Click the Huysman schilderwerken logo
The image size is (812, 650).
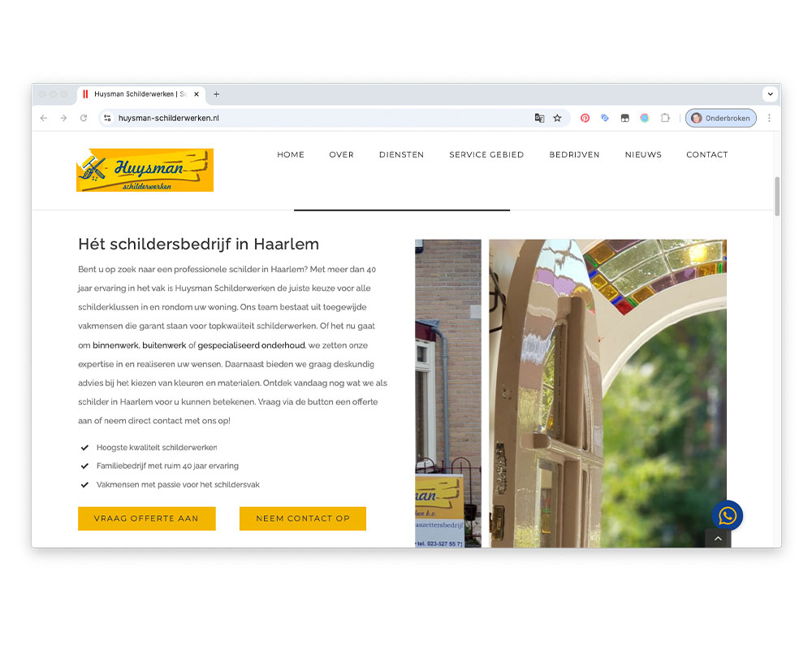[x=145, y=170]
